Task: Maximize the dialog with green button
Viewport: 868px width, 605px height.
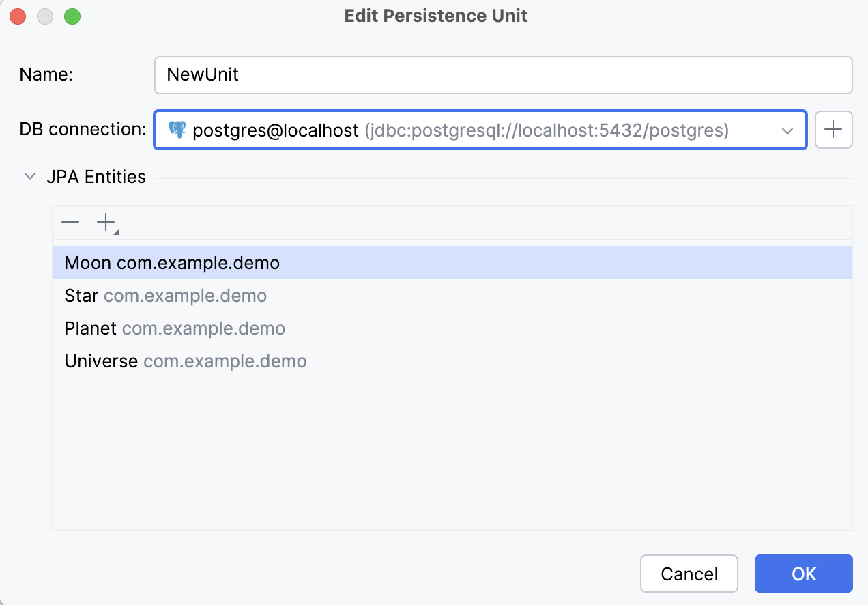Action: point(72,16)
